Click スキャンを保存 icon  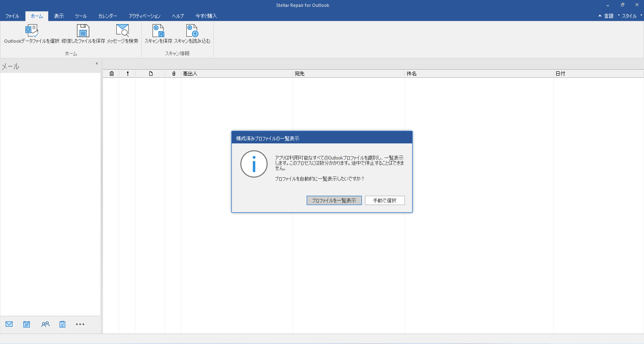[x=158, y=31]
